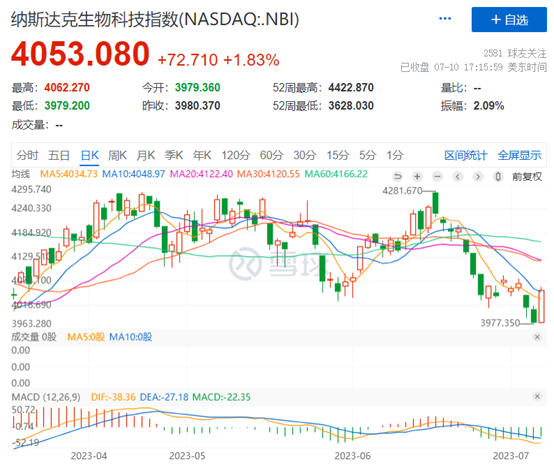Viewport: 554px width, 469px height.
Task: Open 区间统计 range statistics
Action: coord(466,155)
